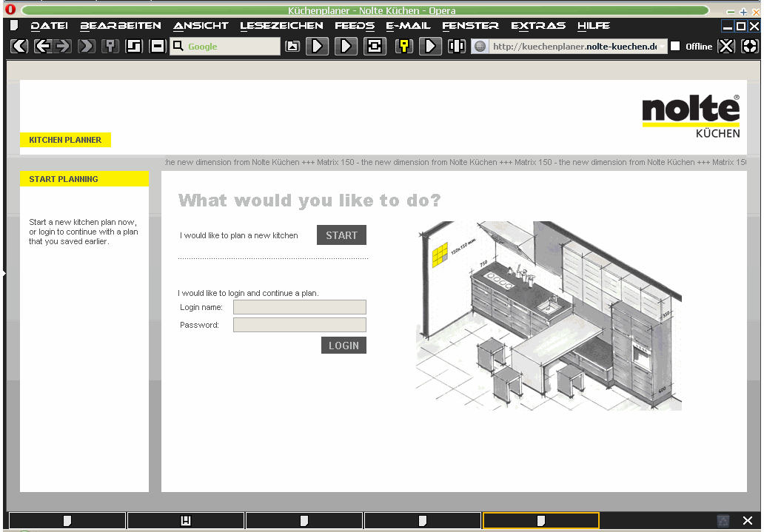This screenshot has width=764, height=532.
Task: Click into the Login name field
Action: coord(299,307)
